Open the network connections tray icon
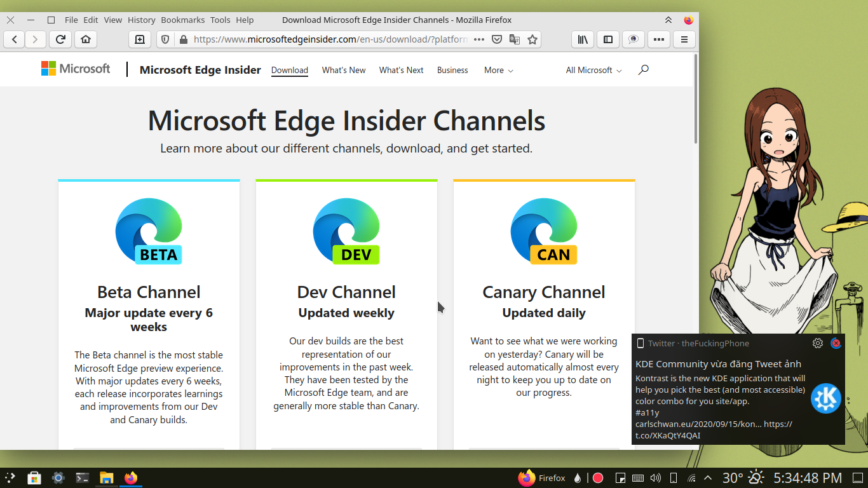The width and height of the screenshot is (868, 488). point(691,478)
